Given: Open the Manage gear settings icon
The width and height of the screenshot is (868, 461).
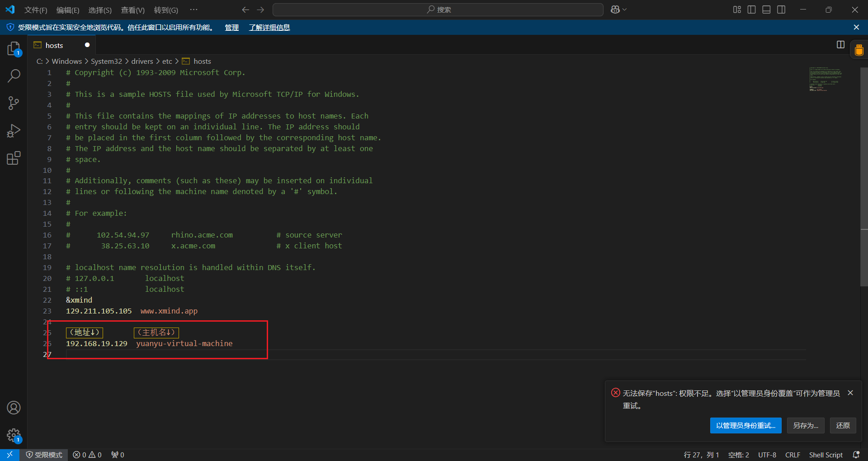Looking at the screenshot, I should coord(14,435).
